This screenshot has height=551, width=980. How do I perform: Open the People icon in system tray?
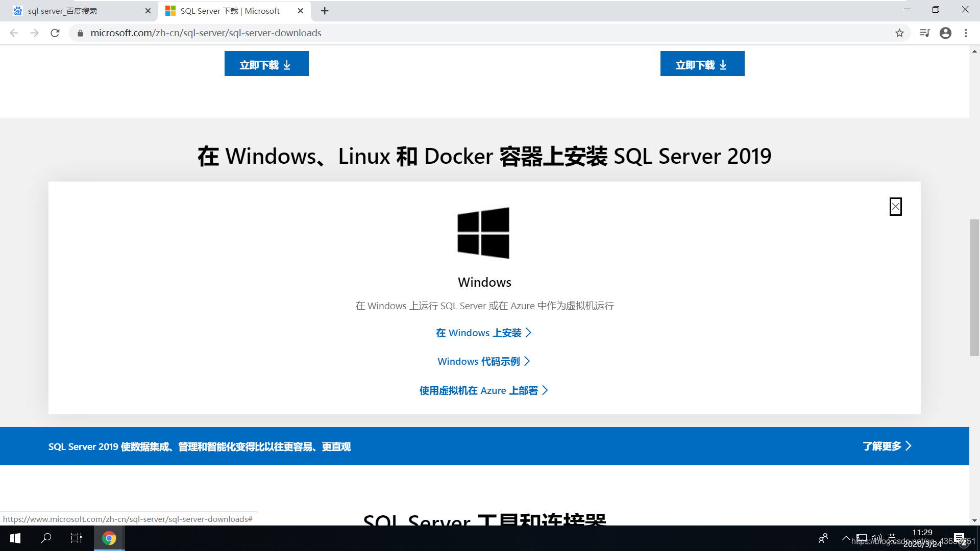pyautogui.click(x=823, y=538)
